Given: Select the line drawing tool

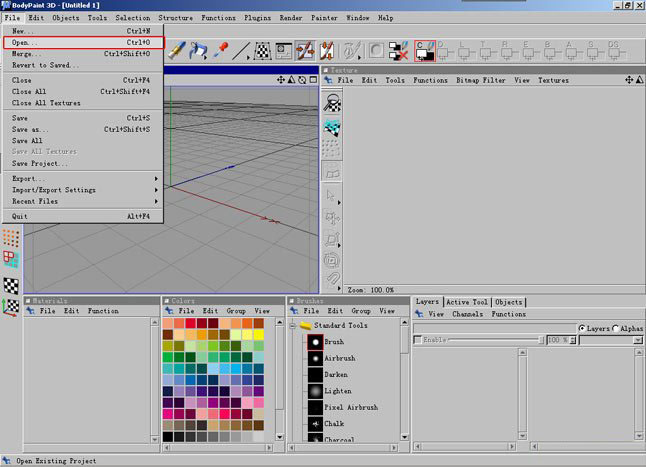Looking at the screenshot, I should click(241, 51).
